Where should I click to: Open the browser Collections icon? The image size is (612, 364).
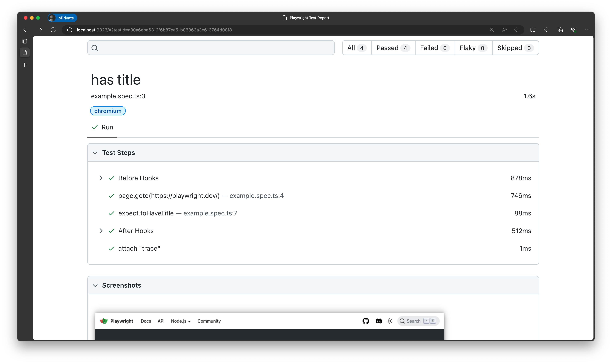(560, 30)
